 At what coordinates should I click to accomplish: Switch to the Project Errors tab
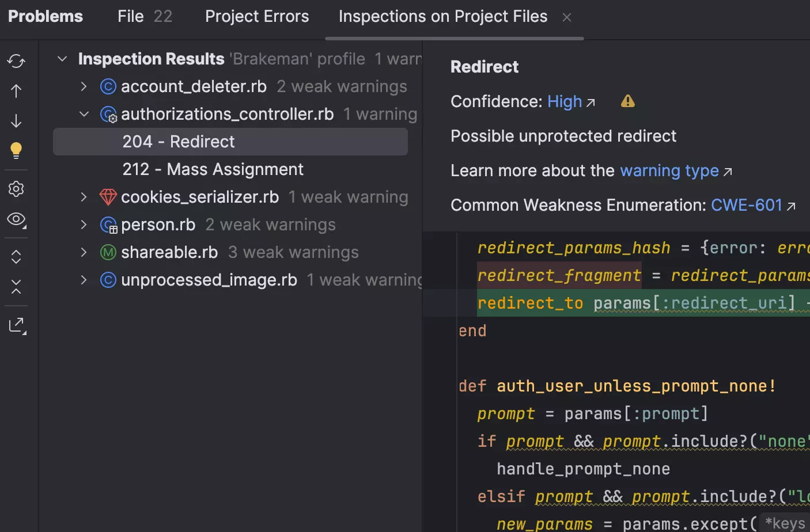pyautogui.click(x=257, y=17)
